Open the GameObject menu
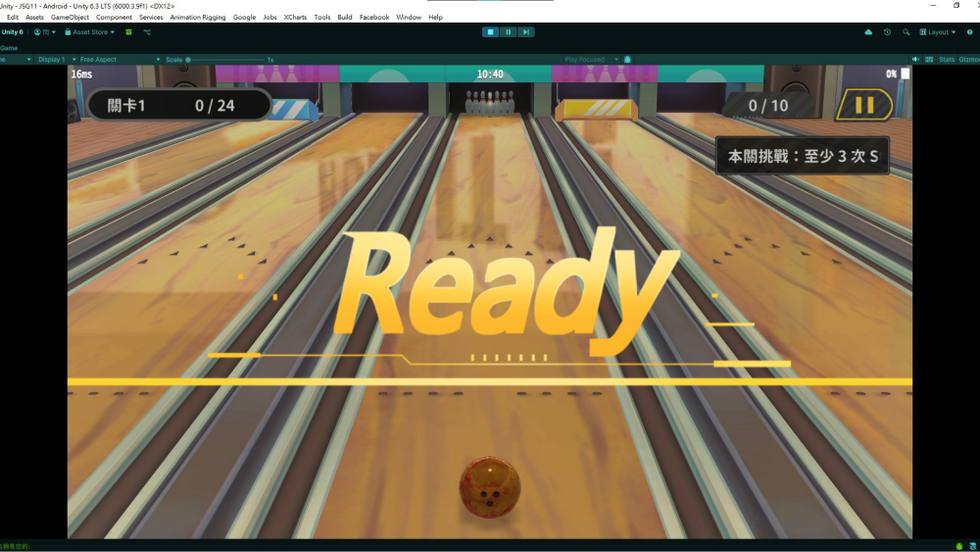This screenshot has height=552, width=980. tap(70, 17)
